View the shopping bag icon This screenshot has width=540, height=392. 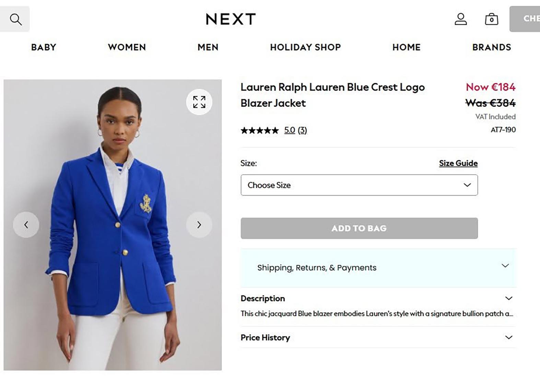pos(491,19)
